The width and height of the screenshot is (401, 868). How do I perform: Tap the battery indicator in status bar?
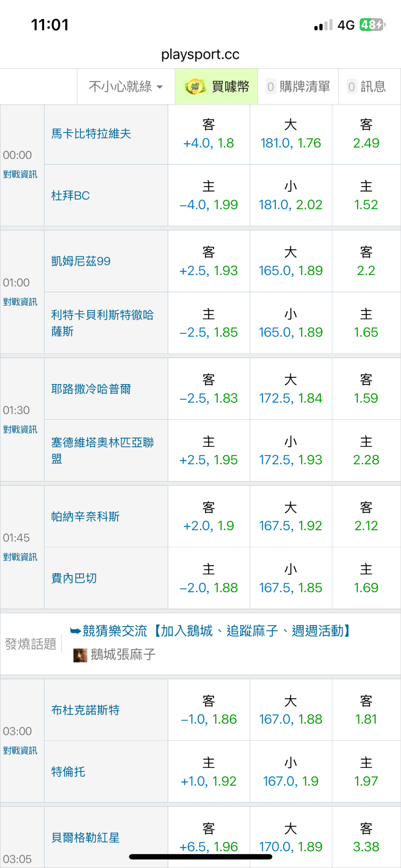tap(372, 25)
